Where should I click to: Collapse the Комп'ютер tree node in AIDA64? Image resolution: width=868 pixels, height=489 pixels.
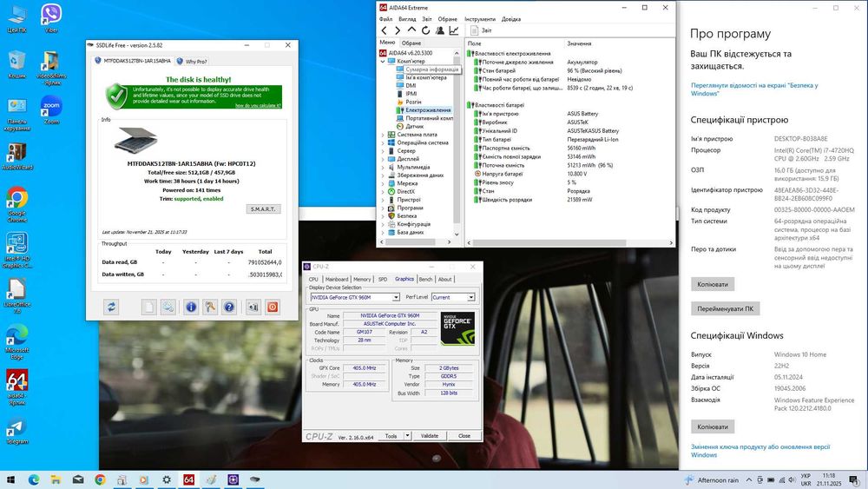383,62
